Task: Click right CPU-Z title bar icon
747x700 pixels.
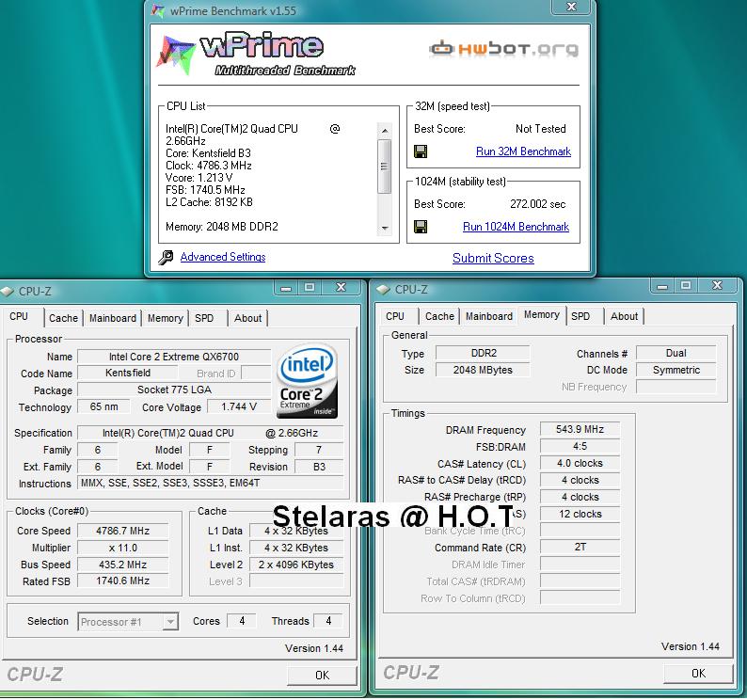Action: pyautogui.click(x=383, y=289)
